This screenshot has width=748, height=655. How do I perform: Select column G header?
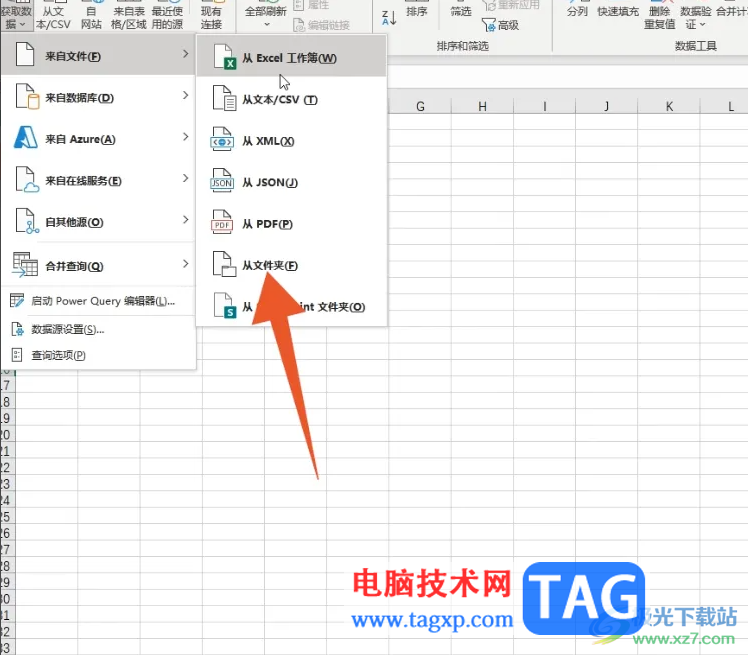coord(420,106)
